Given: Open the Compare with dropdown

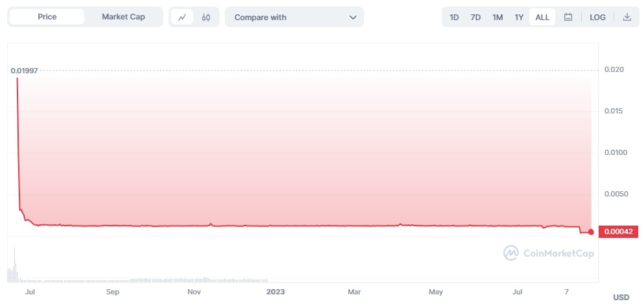Looking at the screenshot, I should pos(294,18).
